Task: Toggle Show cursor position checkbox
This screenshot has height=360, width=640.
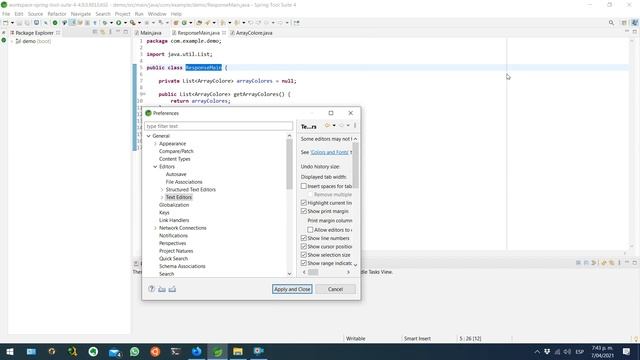Action: tap(304, 247)
